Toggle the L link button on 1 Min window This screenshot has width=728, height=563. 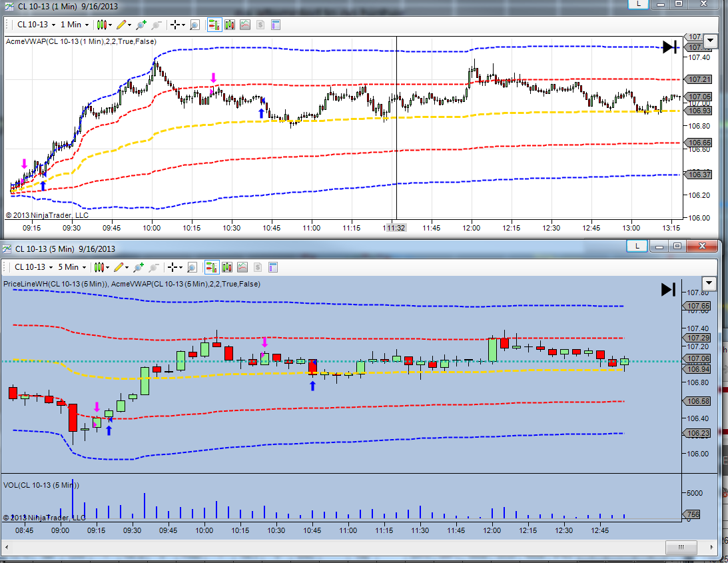coord(639,4)
